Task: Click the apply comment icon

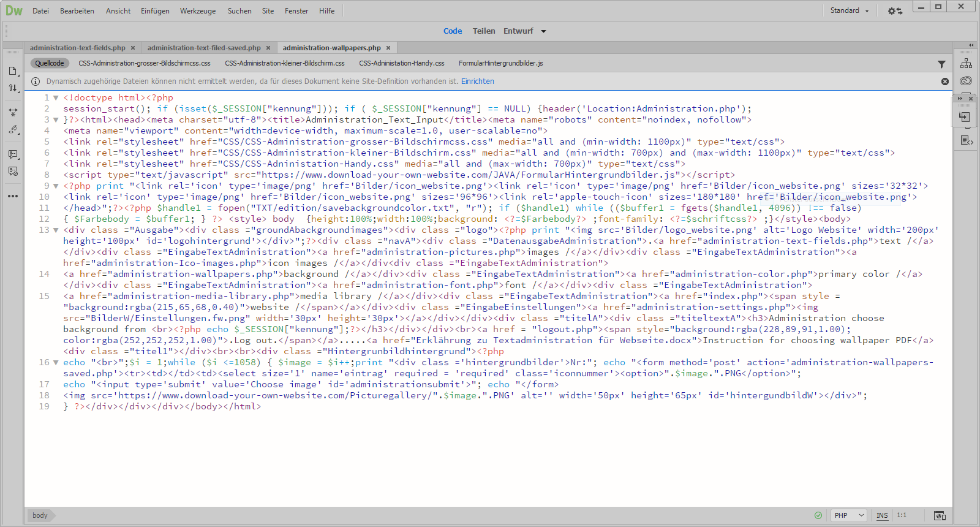Action: (13, 154)
